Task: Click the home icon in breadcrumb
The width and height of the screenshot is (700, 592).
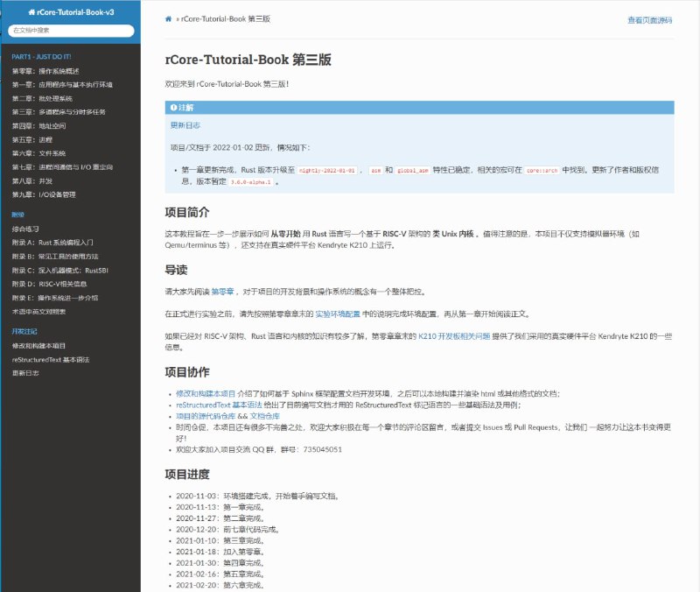Action: tap(168, 19)
